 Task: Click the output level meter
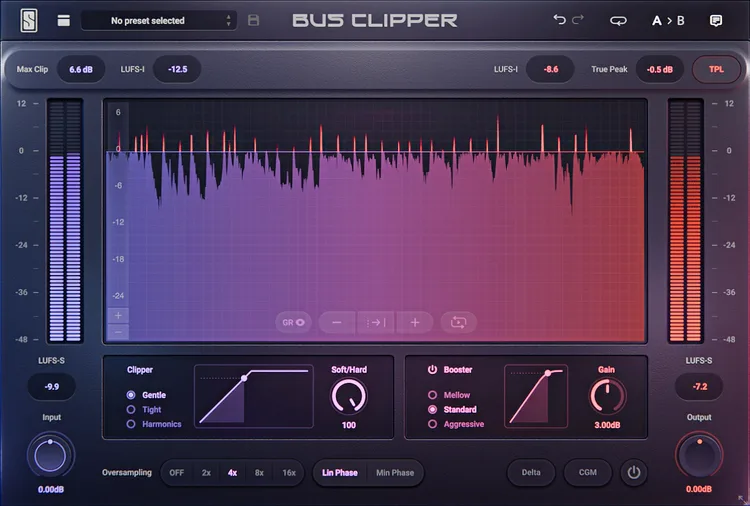[x=685, y=221]
